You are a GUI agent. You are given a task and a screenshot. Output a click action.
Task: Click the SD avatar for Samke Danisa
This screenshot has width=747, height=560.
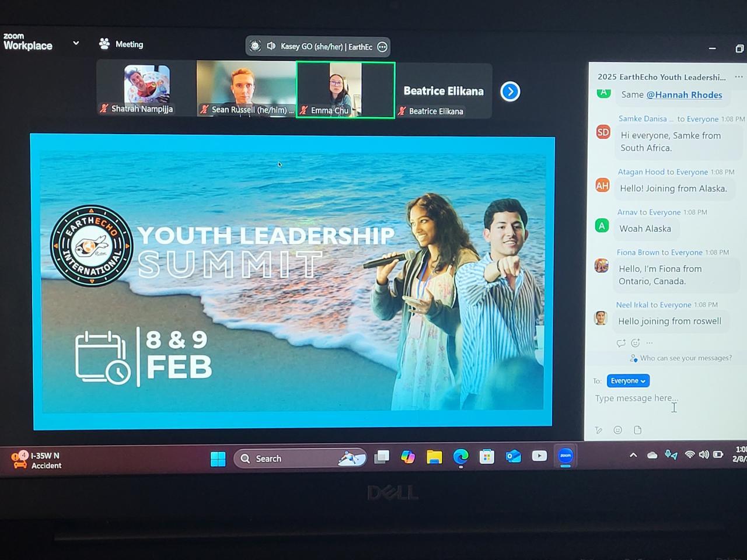(x=603, y=132)
